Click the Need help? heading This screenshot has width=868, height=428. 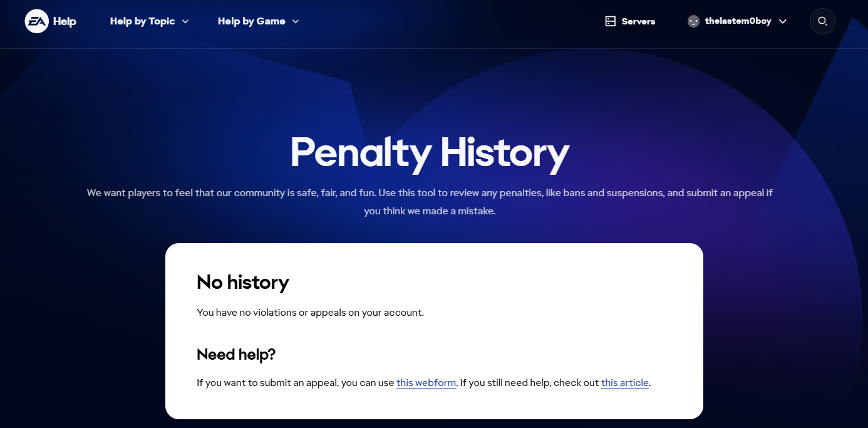pos(236,355)
